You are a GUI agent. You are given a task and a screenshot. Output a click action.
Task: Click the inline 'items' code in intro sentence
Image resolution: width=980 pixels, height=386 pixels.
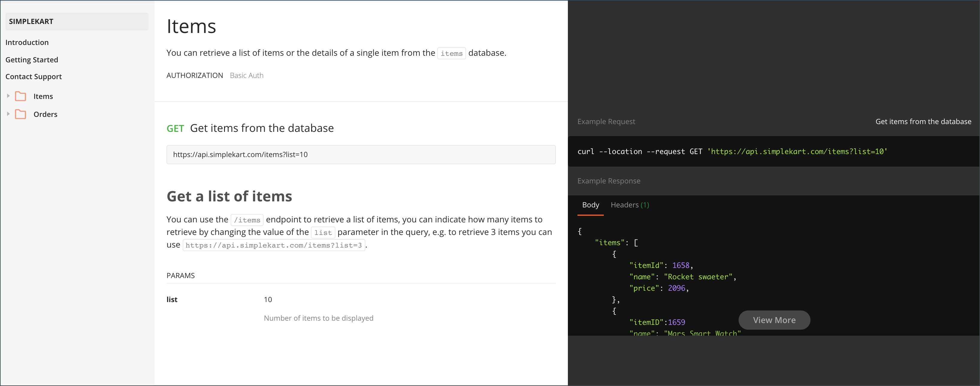(452, 54)
